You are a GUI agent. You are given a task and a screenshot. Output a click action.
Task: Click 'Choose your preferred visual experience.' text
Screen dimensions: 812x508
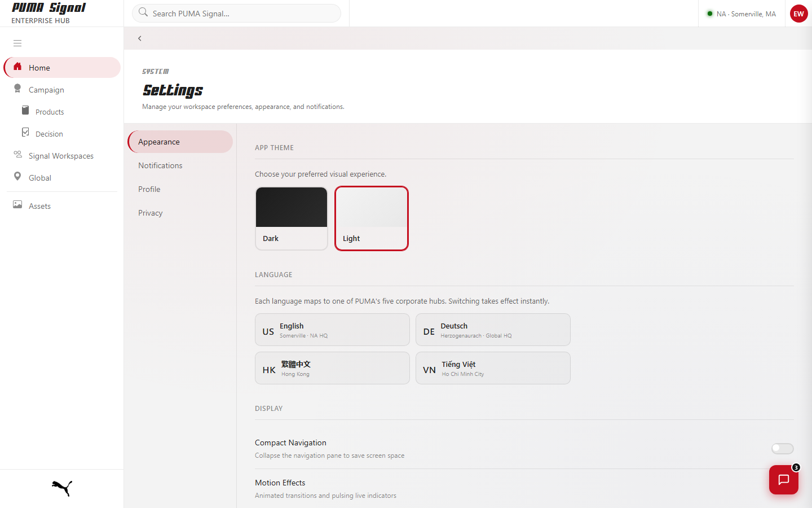pyautogui.click(x=320, y=174)
